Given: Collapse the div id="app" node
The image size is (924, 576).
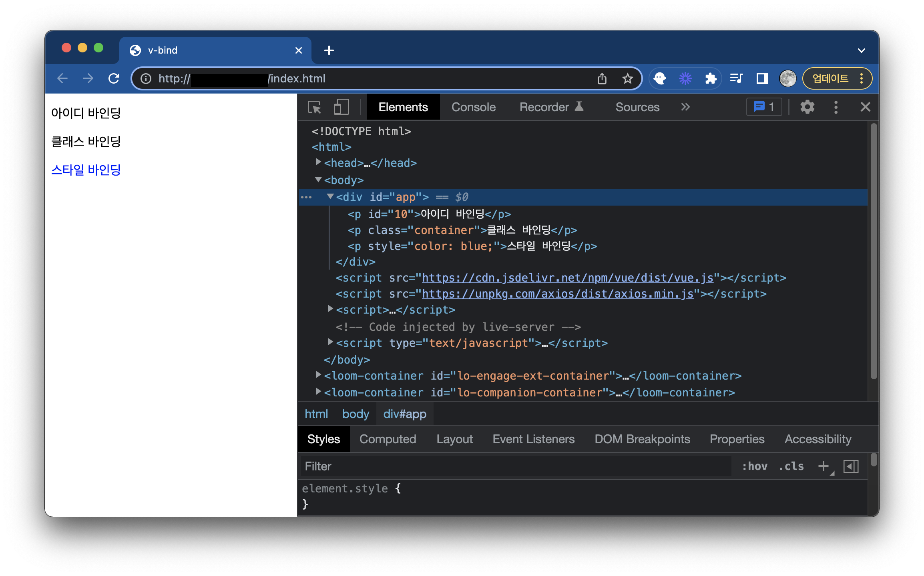Looking at the screenshot, I should pyautogui.click(x=330, y=196).
